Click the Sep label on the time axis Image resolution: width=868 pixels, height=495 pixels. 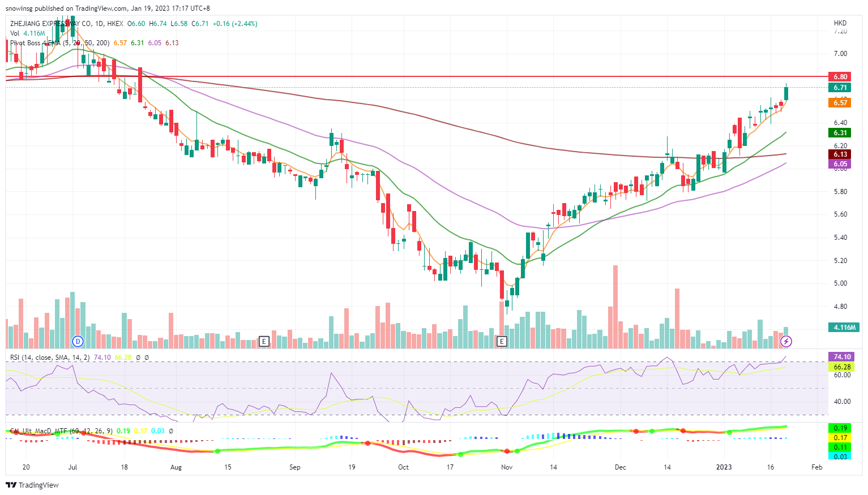click(x=294, y=467)
